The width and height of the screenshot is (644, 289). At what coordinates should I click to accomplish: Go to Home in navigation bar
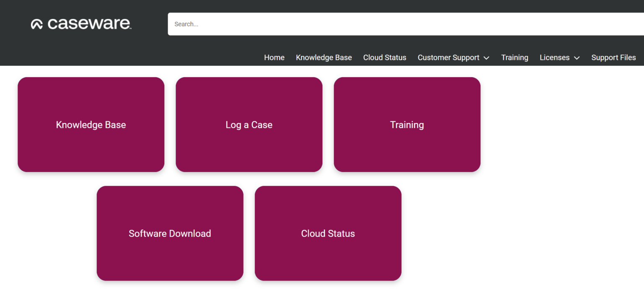click(274, 57)
